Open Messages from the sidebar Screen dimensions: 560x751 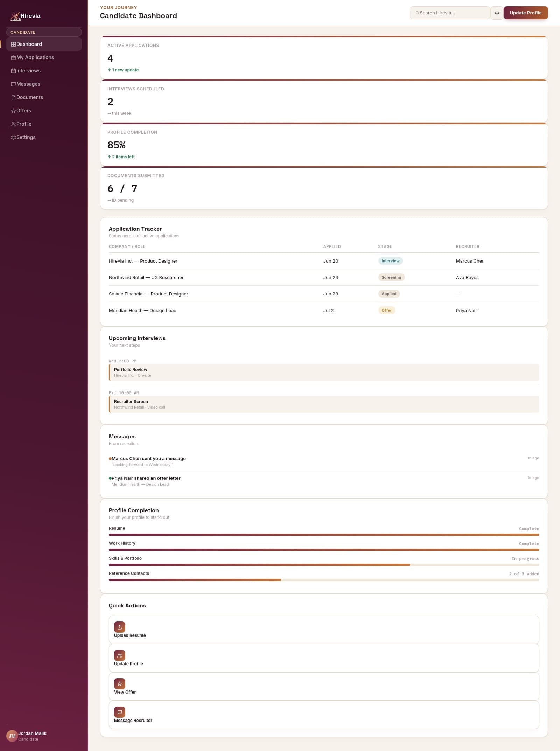coord(44,84)
